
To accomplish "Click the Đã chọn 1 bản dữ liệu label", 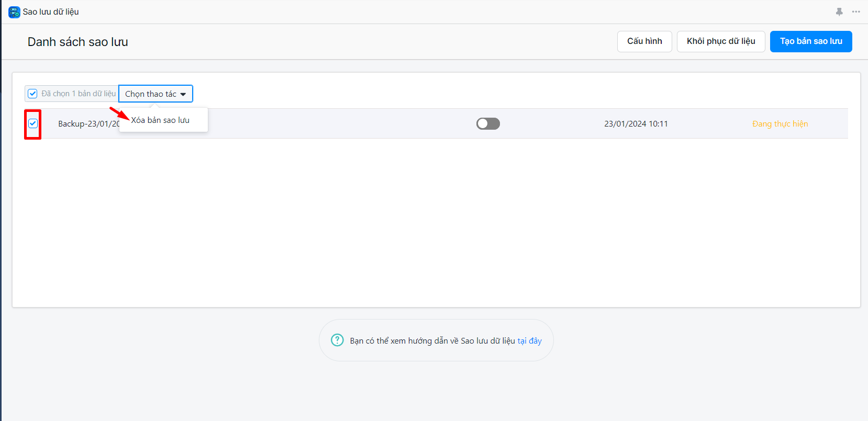I will [79, 94].
